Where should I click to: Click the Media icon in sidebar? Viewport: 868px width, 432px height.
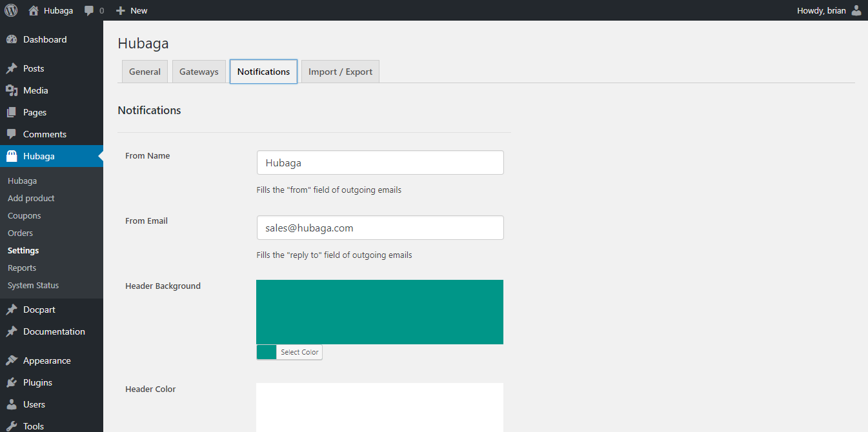[x=12, y=90]
